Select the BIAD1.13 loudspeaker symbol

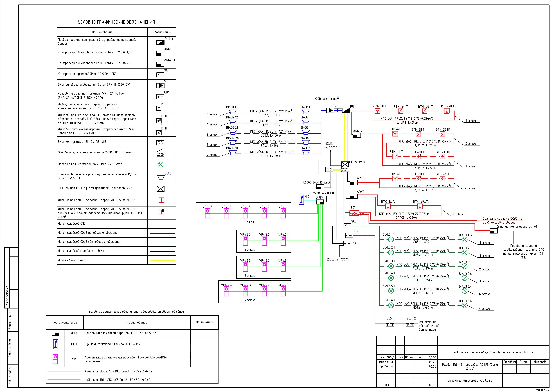coord(233,112)
